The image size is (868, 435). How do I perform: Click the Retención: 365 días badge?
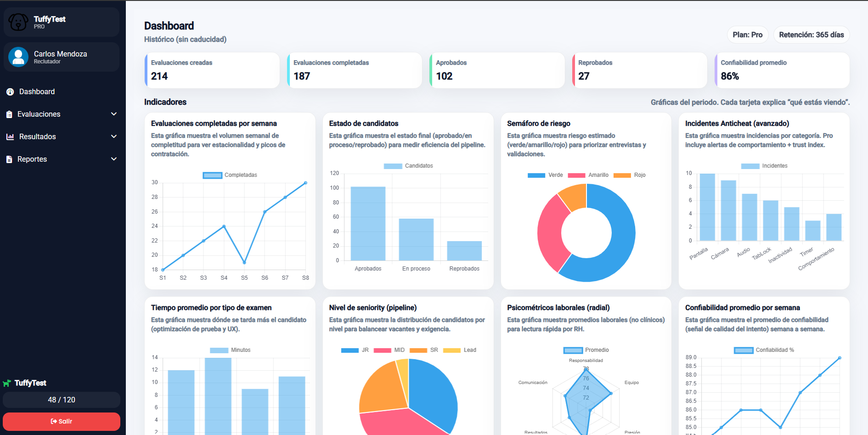tap(811, 35)
